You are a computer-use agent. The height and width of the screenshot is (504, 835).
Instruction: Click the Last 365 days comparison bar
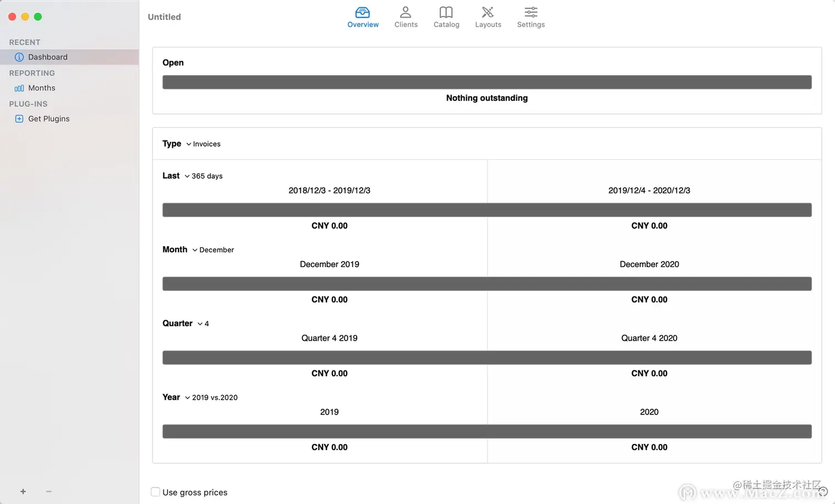click(x=487, y=210)
